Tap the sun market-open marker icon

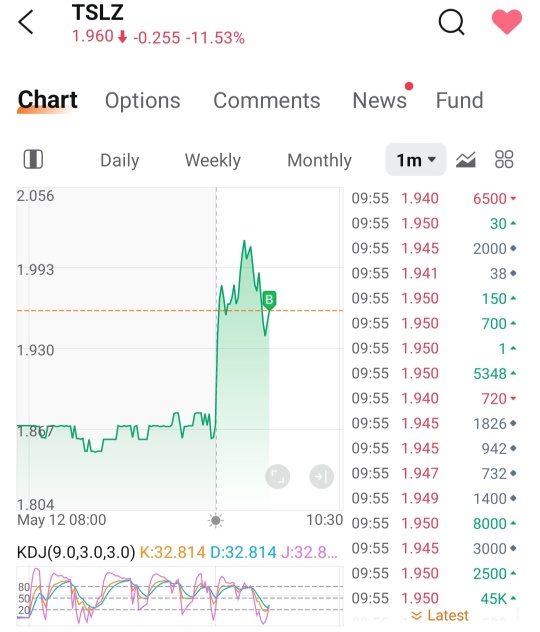coord(216,520)
